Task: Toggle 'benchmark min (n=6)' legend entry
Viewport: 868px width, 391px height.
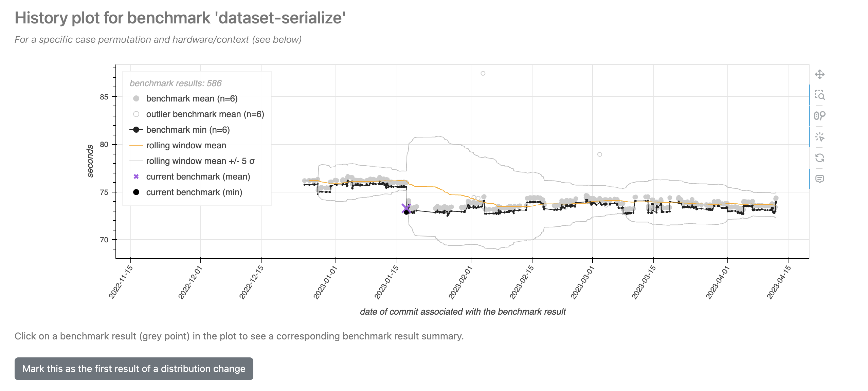Action: coord(180,130)
